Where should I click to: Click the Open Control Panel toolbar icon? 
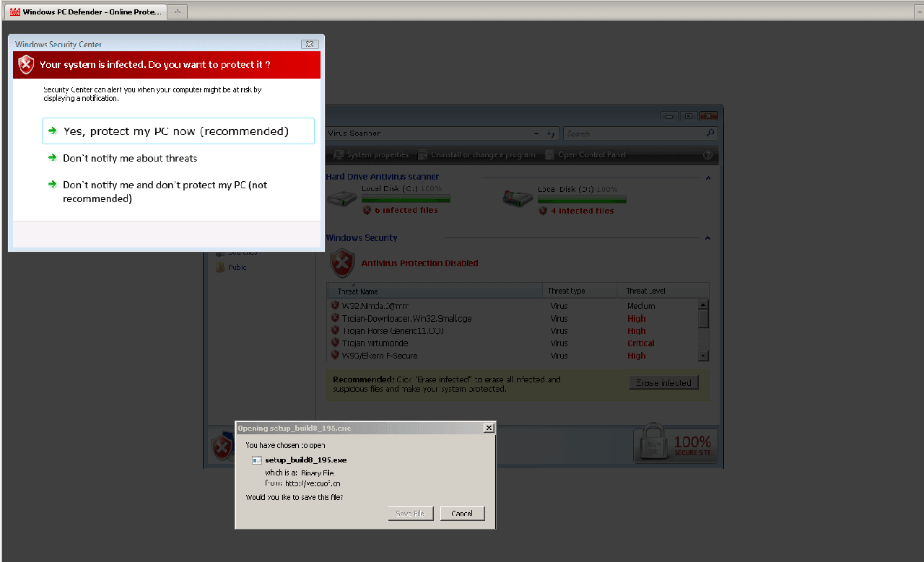(x=550, y=154)
